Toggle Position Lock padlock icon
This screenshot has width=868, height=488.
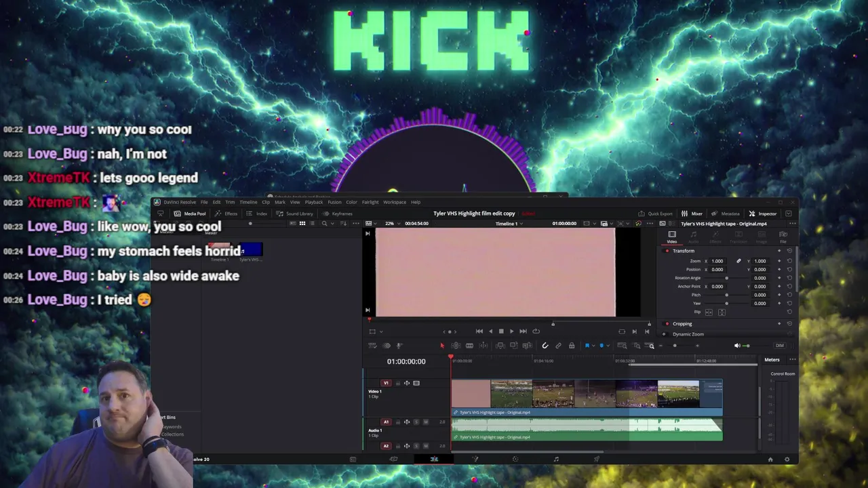(572, 346)
